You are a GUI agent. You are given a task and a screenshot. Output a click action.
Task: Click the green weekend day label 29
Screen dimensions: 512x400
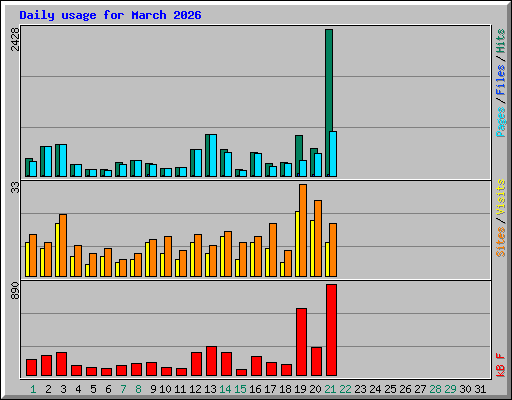450,389
